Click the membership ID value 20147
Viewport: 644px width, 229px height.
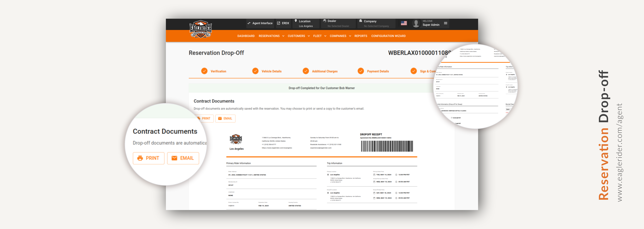point(231,185)
